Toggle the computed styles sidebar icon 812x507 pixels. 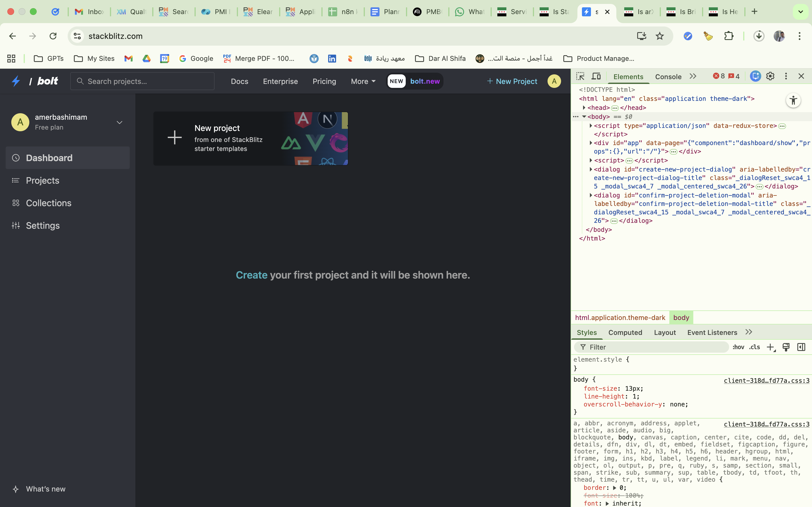(801, 347)
